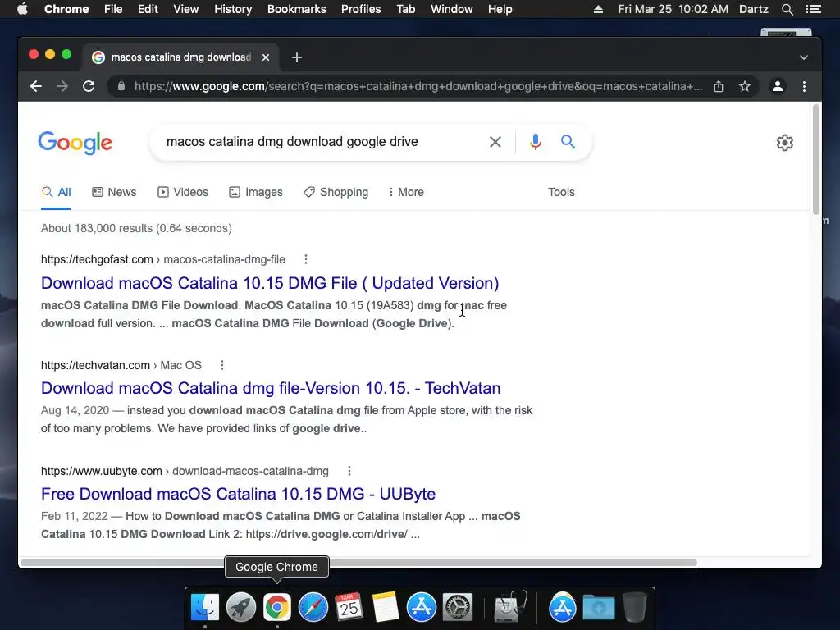Open the Downloads folder in the Dock
The width and height of the screenshot is (840, 630).
[x=598, y=607]
